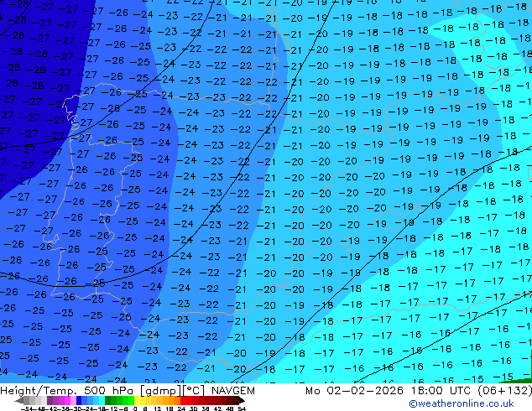The width and height of the screenshot is (532, 411).
Task: Pick the bright red legend swatch at 24
Action: click(x=183, y=400)
